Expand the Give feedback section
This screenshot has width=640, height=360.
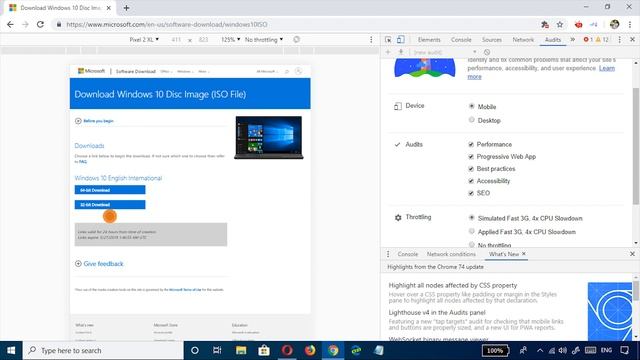click(x=99, y=264)
